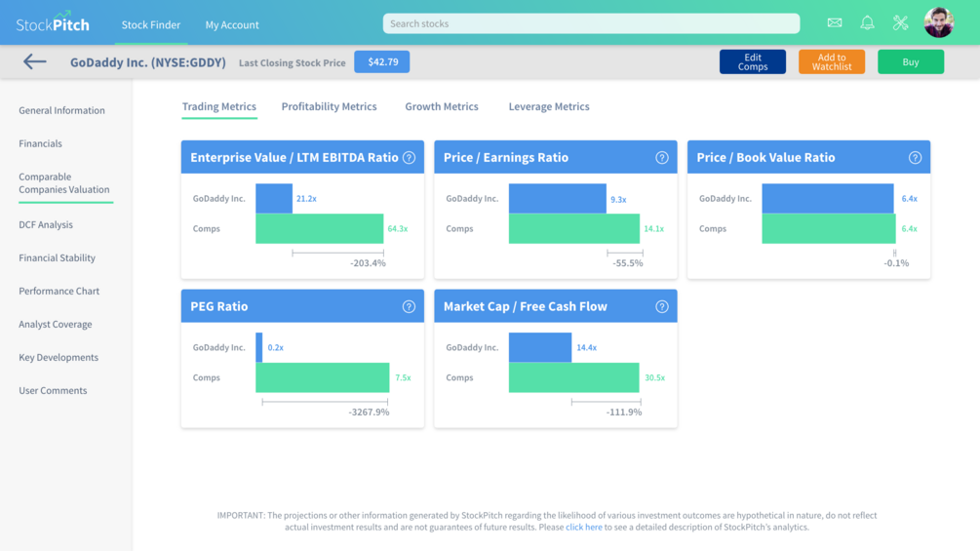Viewport: 980px width, 551px height.
Task: Click the StockPitch logo
Action: point(53,22)
